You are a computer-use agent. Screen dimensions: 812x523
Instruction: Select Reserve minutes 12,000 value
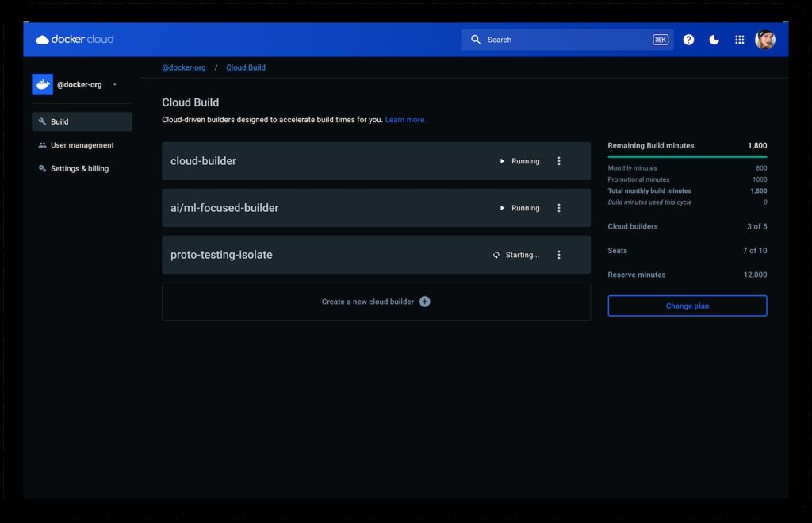click(x=755, y=275)
